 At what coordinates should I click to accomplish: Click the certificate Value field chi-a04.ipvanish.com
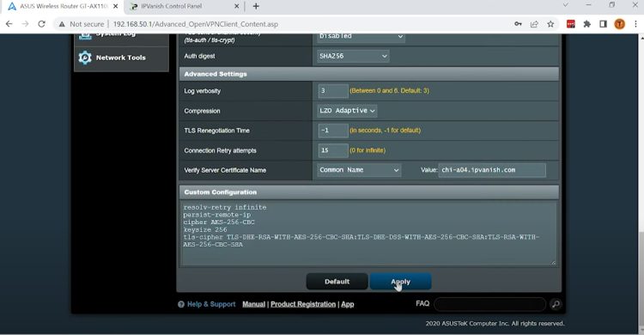coord(492,170)
